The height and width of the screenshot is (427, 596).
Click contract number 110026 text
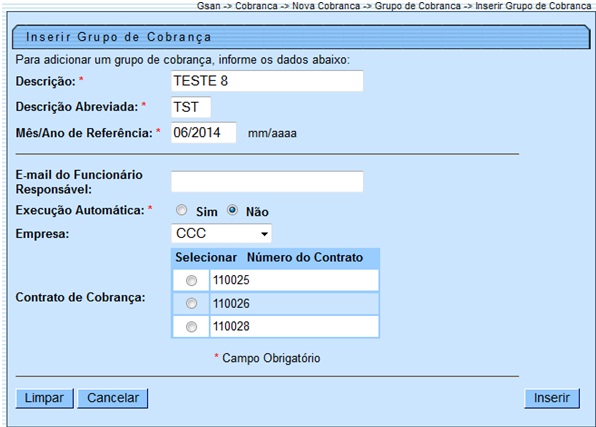point(231,303)
